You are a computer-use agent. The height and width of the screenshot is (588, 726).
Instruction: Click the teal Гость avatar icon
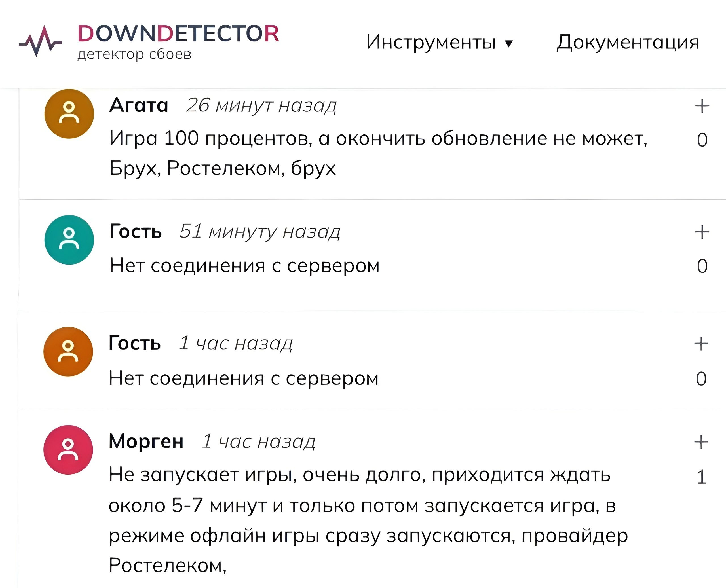(x=69, y=240)
